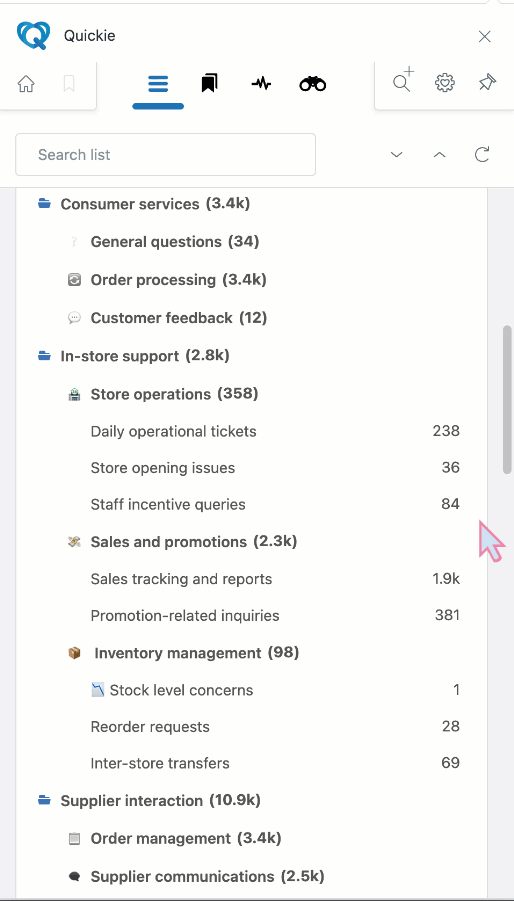514x901 pixels.
Task: Collapse all with the up chevron
Action: click(439, 155)
